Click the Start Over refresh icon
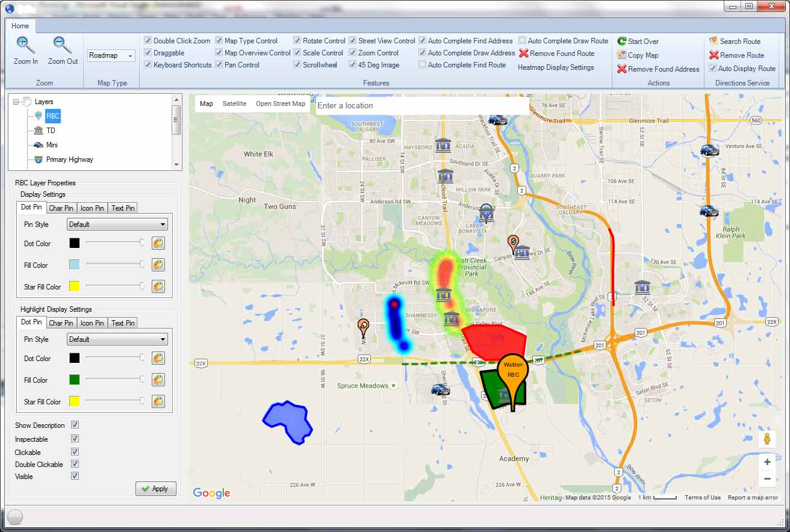The height and width of the screenshot is (532, 790). [x=622, y=42]
